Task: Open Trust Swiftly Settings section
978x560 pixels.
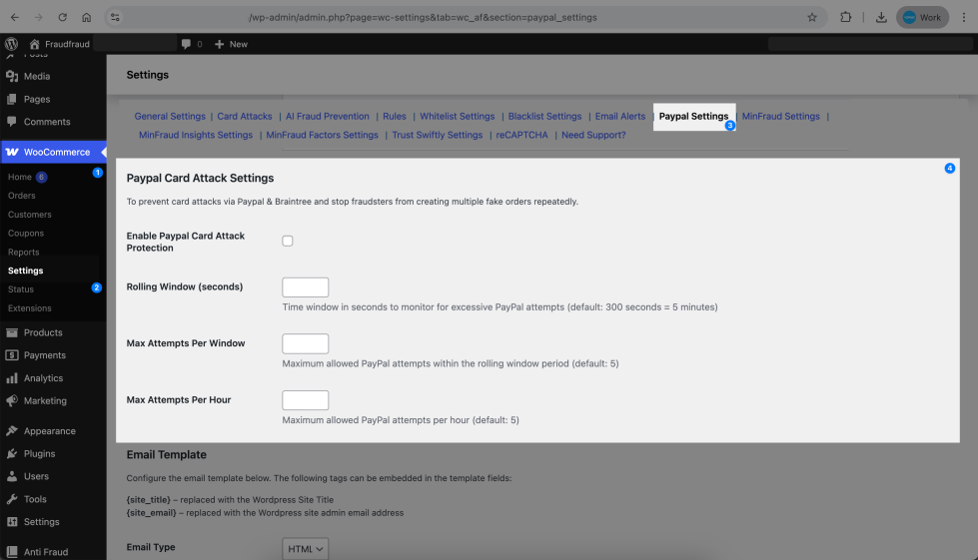Action: coord(438,135)
